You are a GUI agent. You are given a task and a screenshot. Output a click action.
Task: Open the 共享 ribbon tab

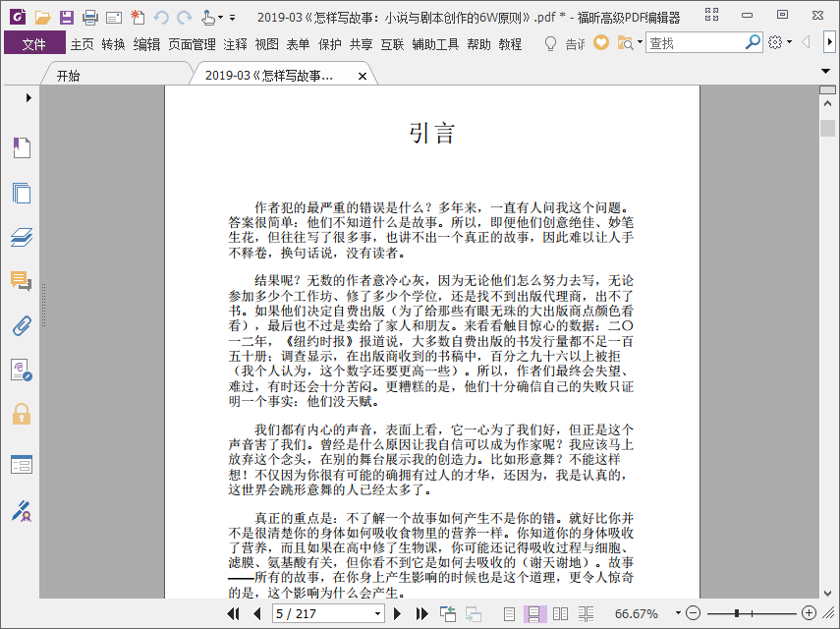coord(362,44)
